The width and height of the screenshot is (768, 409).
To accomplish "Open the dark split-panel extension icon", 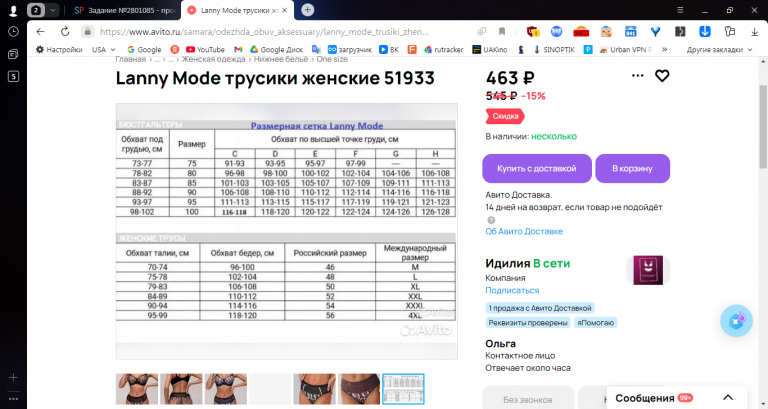I will click(x=680, y=32).
